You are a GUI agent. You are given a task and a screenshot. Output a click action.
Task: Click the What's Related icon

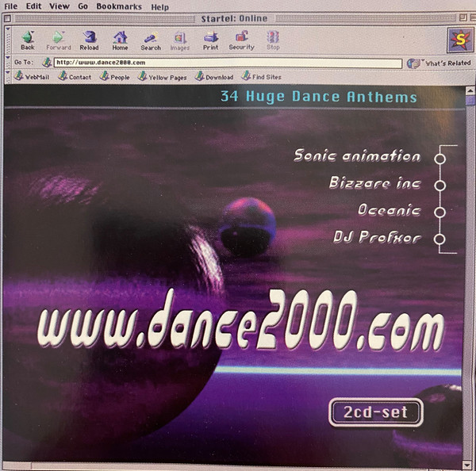pos(413,63)
